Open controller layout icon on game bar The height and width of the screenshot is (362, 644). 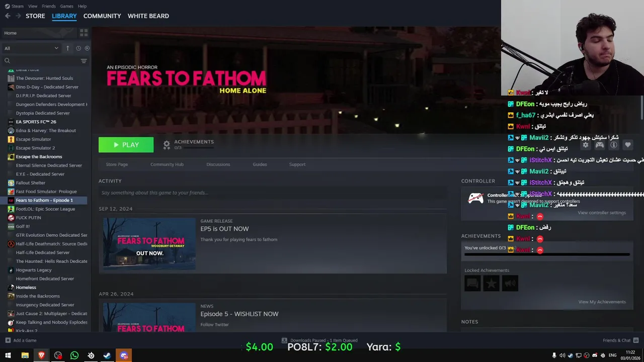click(x=600, y=145)
